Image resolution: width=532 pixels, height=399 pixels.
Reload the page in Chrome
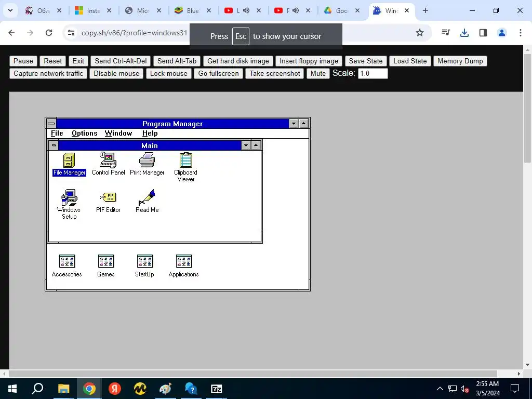pos(49,33)
